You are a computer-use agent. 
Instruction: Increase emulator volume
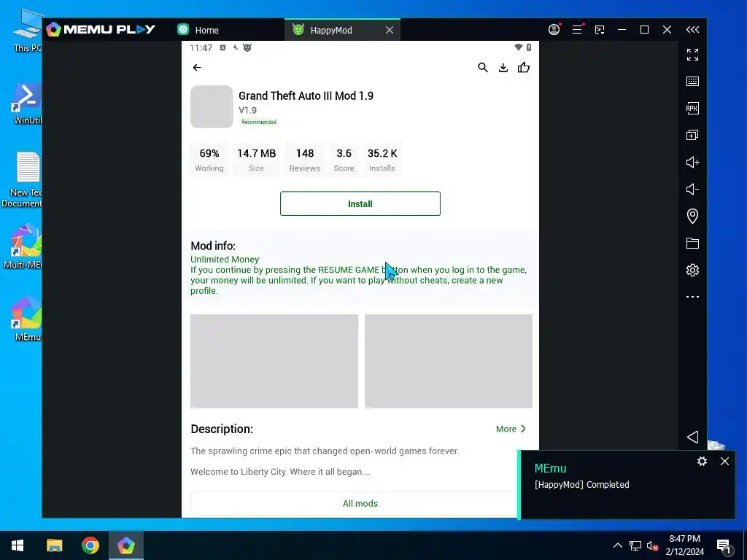(x=692, y=163)
